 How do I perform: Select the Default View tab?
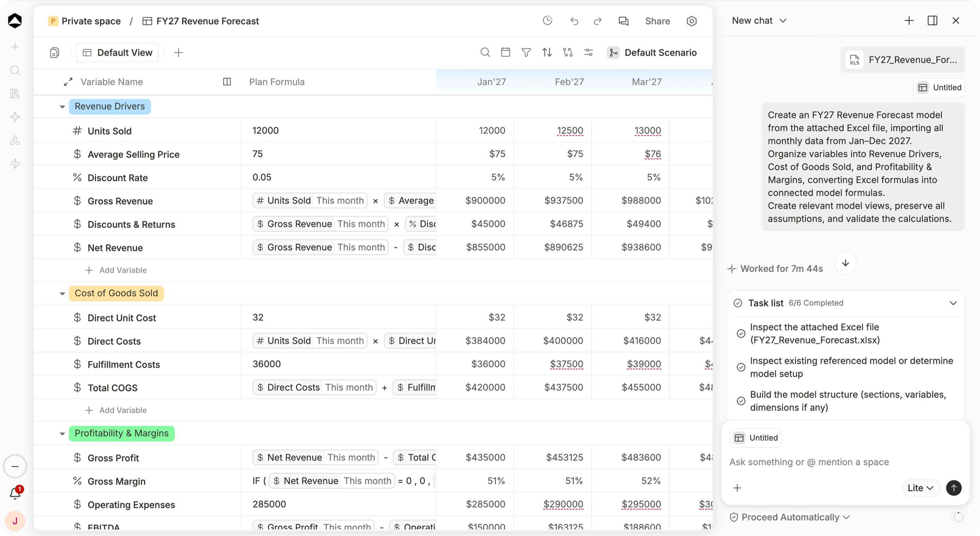click(x=117, y=52)
